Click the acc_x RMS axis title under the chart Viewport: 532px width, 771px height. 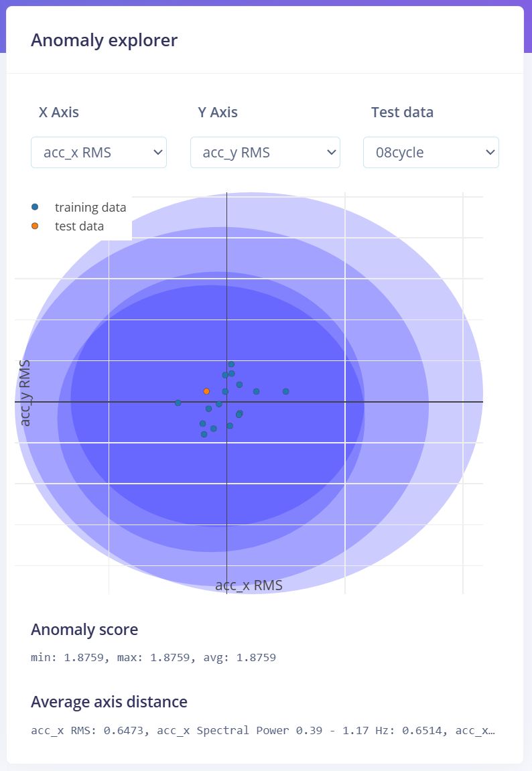(249, 585)
